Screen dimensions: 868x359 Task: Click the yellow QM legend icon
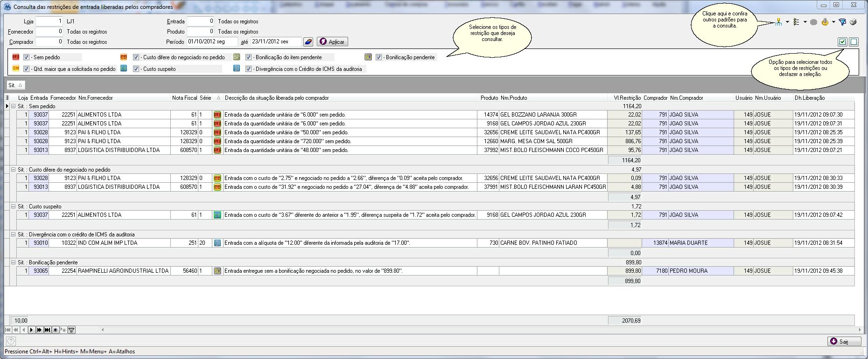pyautogui.click(x=16, y=69)
